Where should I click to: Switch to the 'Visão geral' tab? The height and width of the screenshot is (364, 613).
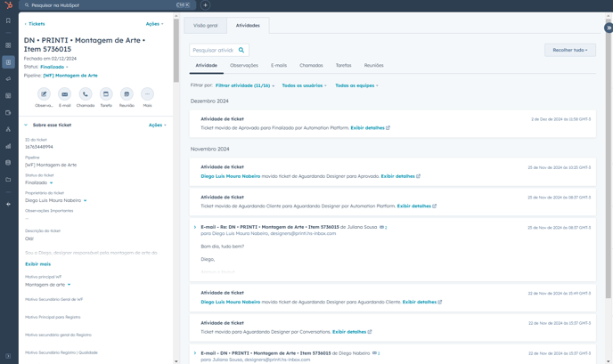pos(205,26)
